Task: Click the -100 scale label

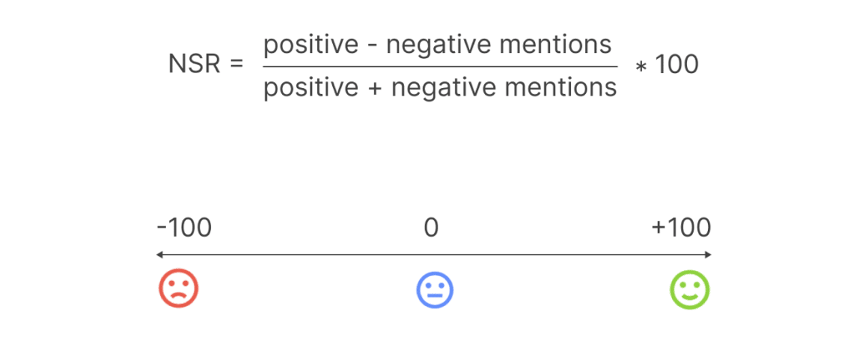Action: click(x=184, y=228)
